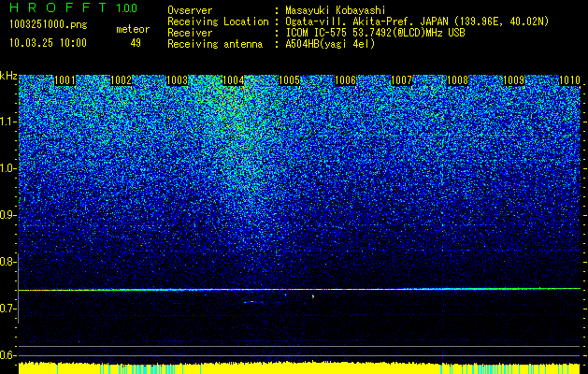The height and width of the screenshot is (374, 588).
Task: Click the observer name Masayuki Kobayashi
Action: (x=336, y=10)
